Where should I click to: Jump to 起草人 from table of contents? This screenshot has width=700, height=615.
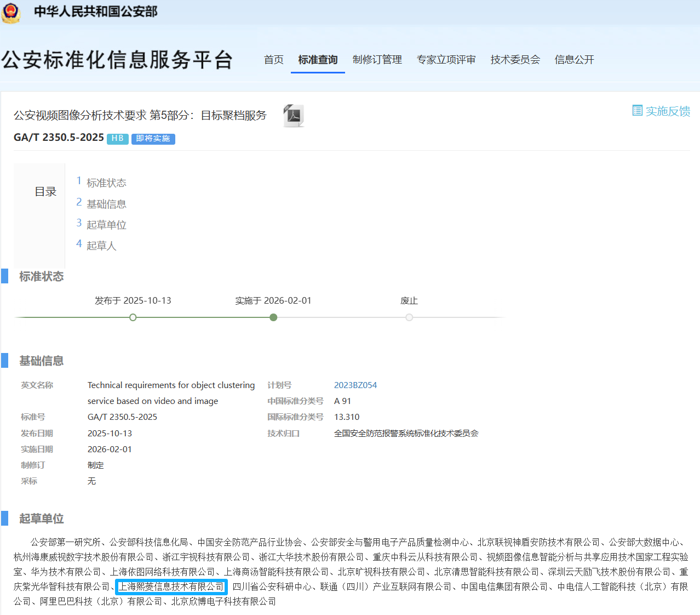point(101,246)
